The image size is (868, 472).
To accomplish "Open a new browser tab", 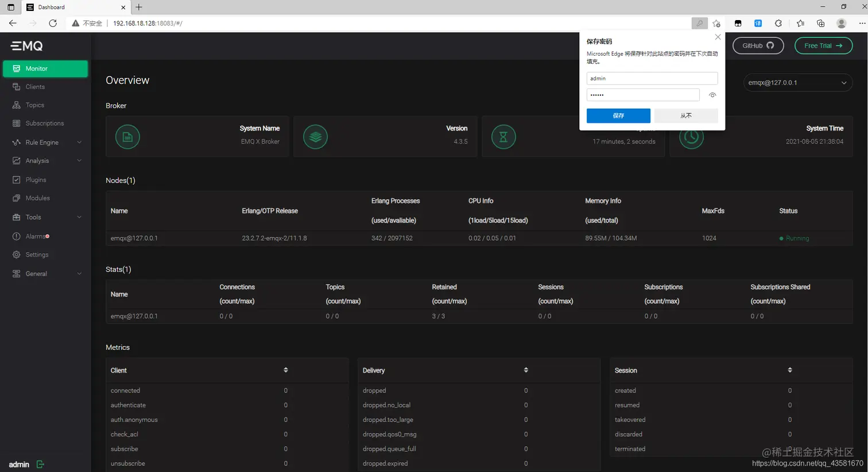I will coord(139,7).
